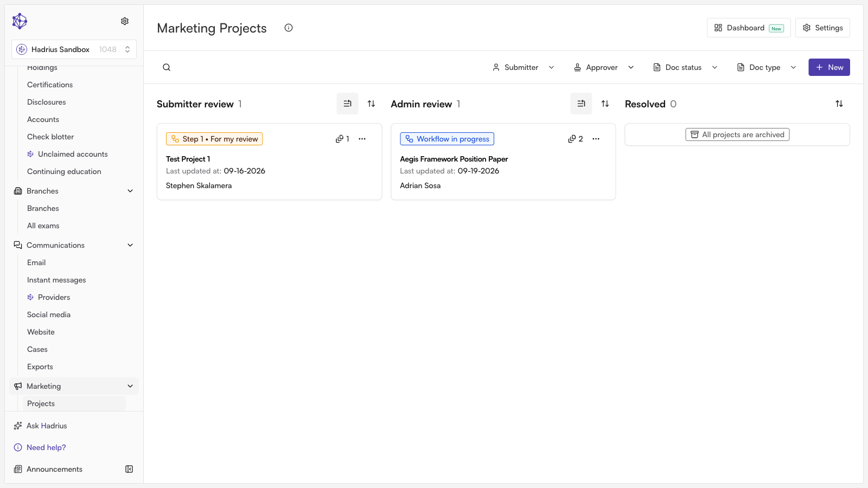
Task: Toggle sidebar collapse icon near Announcements
Action: click(129, 469)
